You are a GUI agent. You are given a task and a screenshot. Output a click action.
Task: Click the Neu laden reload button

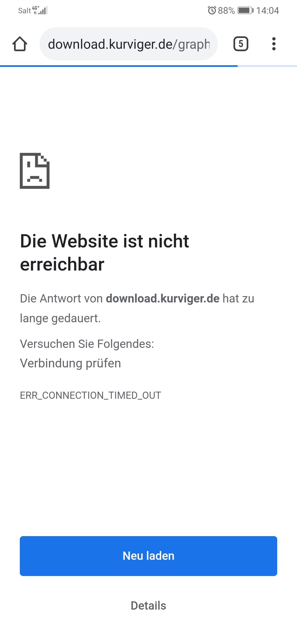pyautogui.click(x=148, y=556)
